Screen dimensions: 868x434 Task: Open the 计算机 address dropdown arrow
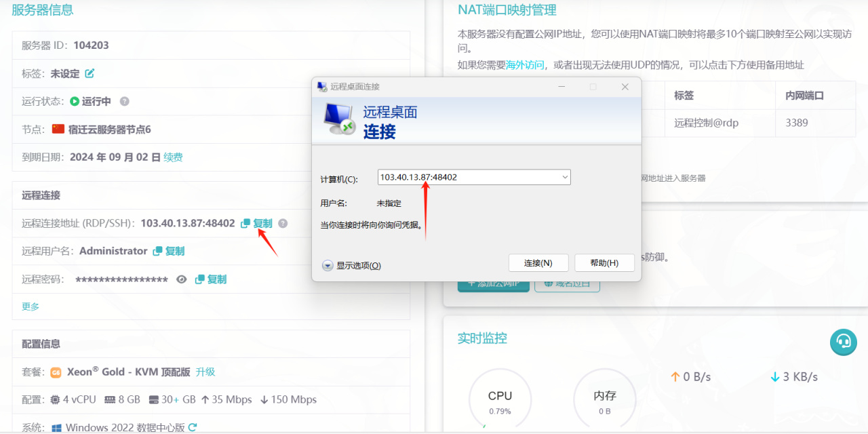[565, 177]
